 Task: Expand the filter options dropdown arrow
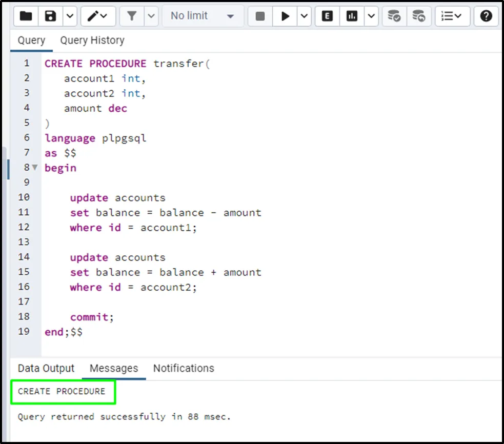pos(151,16)
